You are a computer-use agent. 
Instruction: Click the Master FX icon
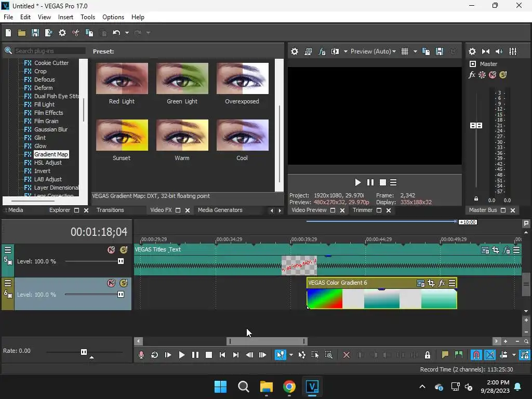coord(472,75)
